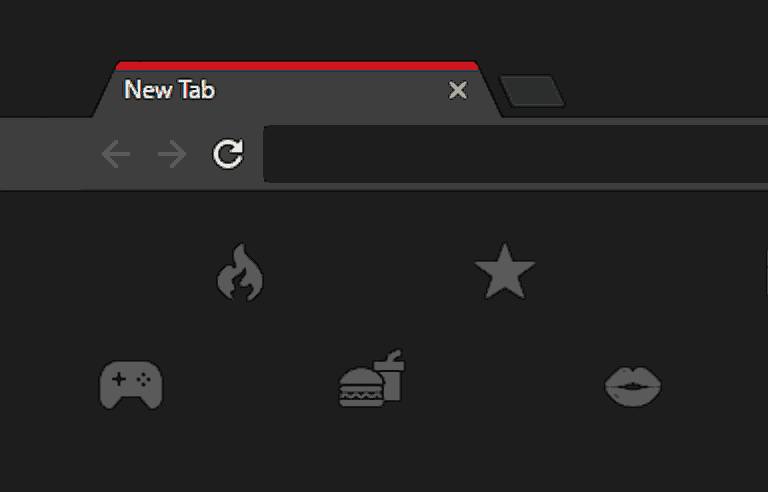
Task: Click the toolbar space left of Back arrow
Action: [x=49, y=154]
